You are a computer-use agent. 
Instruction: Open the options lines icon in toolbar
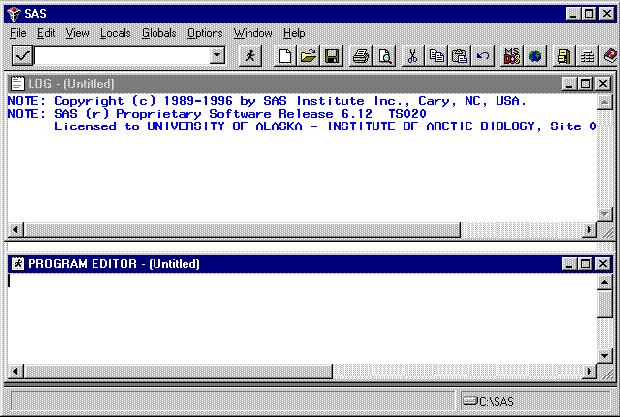(587, 56)
